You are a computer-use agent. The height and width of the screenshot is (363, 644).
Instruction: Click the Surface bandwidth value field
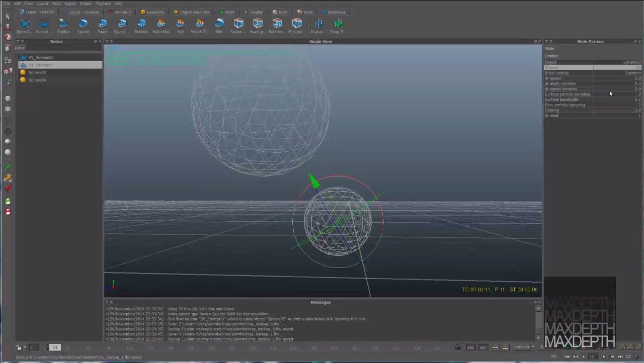(617, 99)
